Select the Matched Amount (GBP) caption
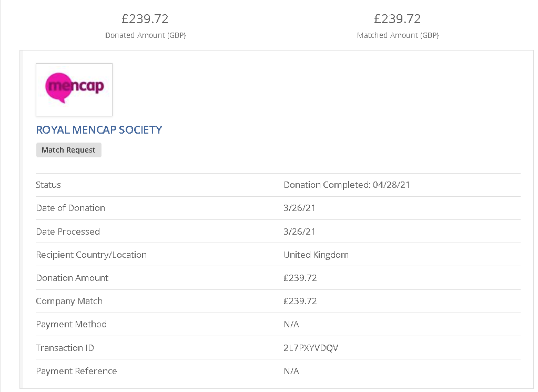This screenshot has height=392, width=538. pos(398,36)
